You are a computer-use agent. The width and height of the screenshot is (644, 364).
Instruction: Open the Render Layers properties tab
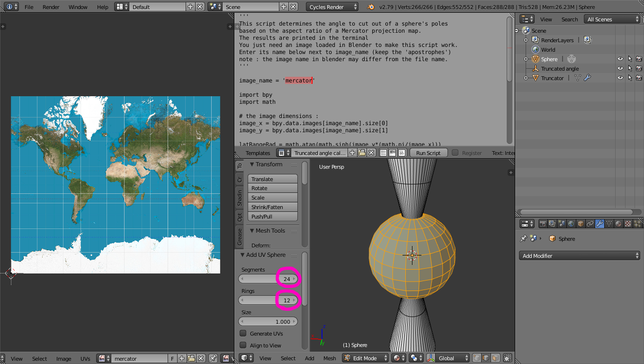point(553,224)
